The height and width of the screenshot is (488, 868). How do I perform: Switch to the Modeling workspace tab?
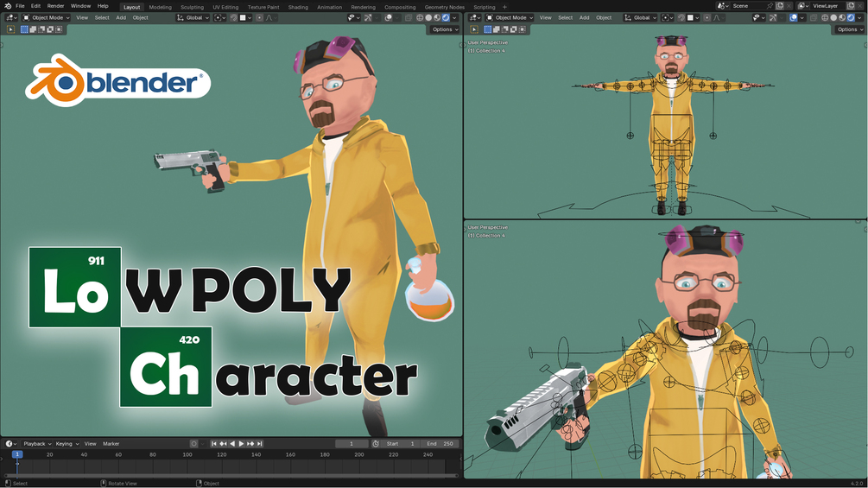coord(160,7)
